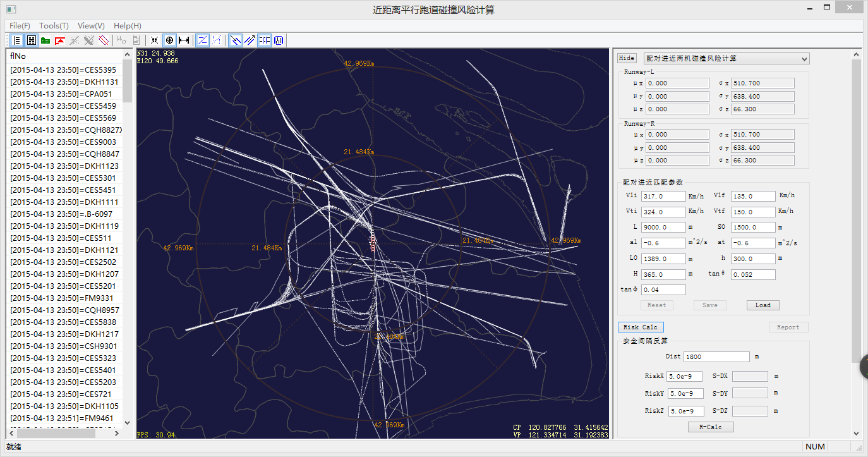This screenshot has width=868, height=457.
Task: Click the Dist input field
Action: (716, 357)
